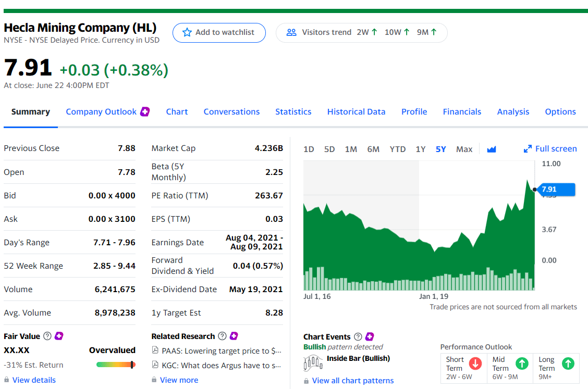The height and width of the screenshot is (389, 588).
Task: Click the Ex-Dividend Date May 19, 2021
Action: click(256, 290)
